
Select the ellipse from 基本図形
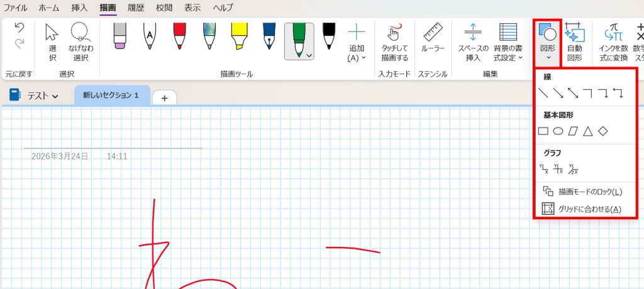558,131
